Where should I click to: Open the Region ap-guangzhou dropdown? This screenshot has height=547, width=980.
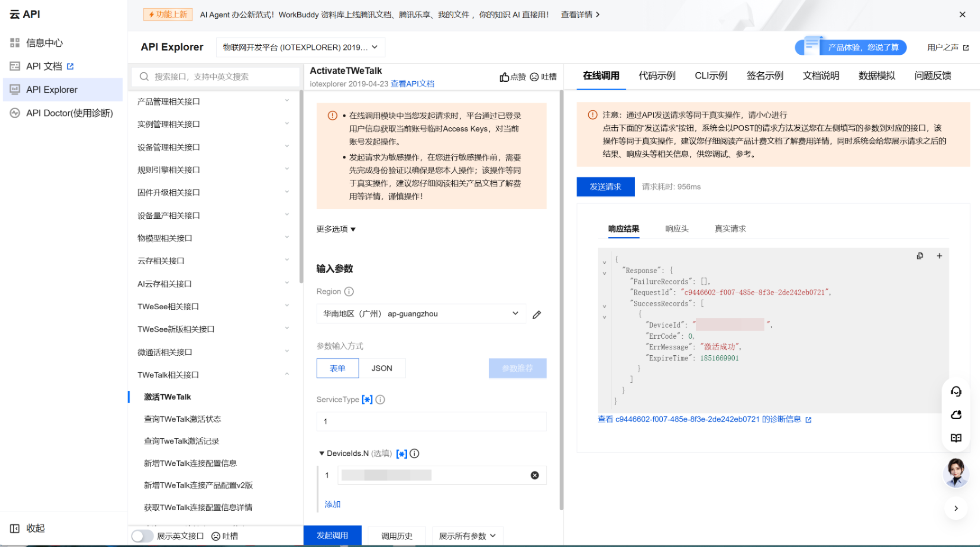(421, 313)
